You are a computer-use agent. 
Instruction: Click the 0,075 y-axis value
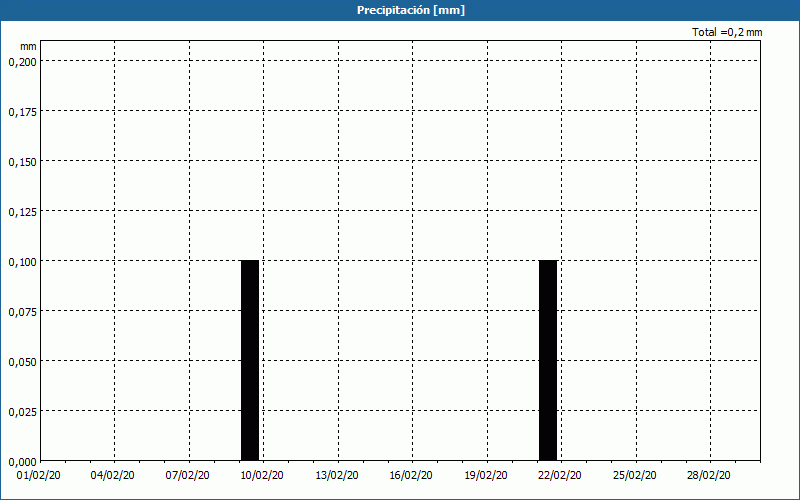pyautogui.click(x=22, y=312)
